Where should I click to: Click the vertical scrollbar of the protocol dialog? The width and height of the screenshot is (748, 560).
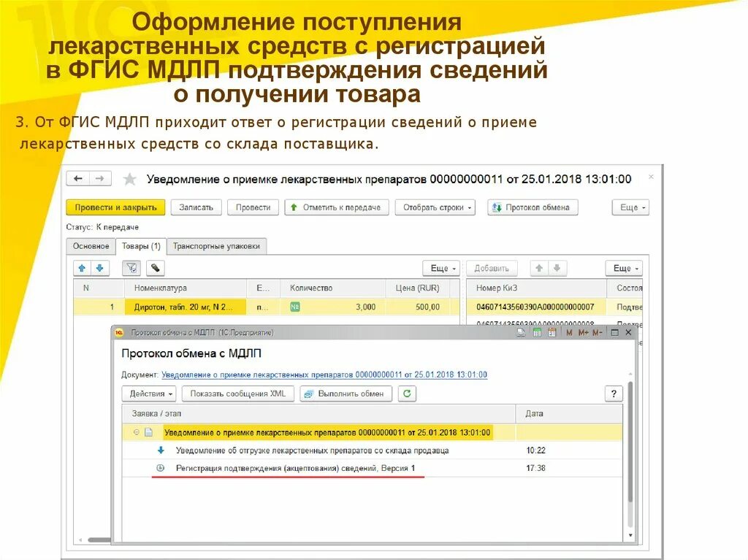tap(630, 441)
